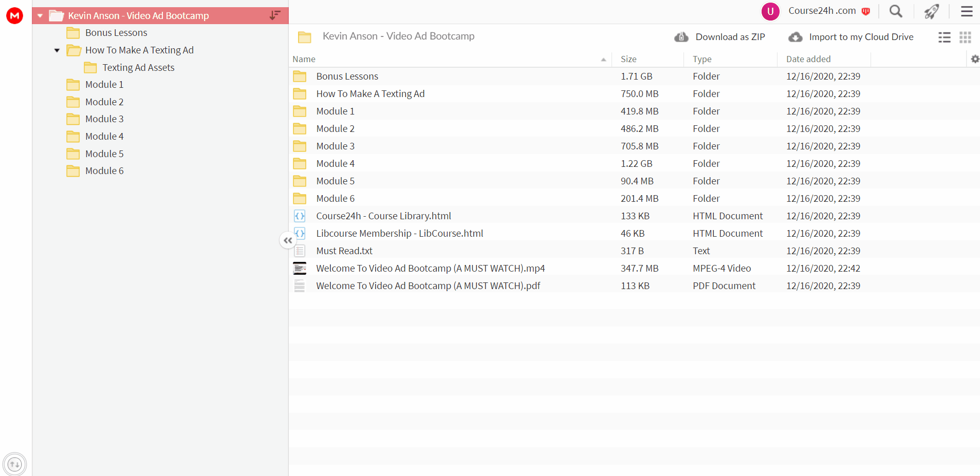Open the search magnifier icon
The height and width of the screenshot is (476, 980).
pos(896,11)
